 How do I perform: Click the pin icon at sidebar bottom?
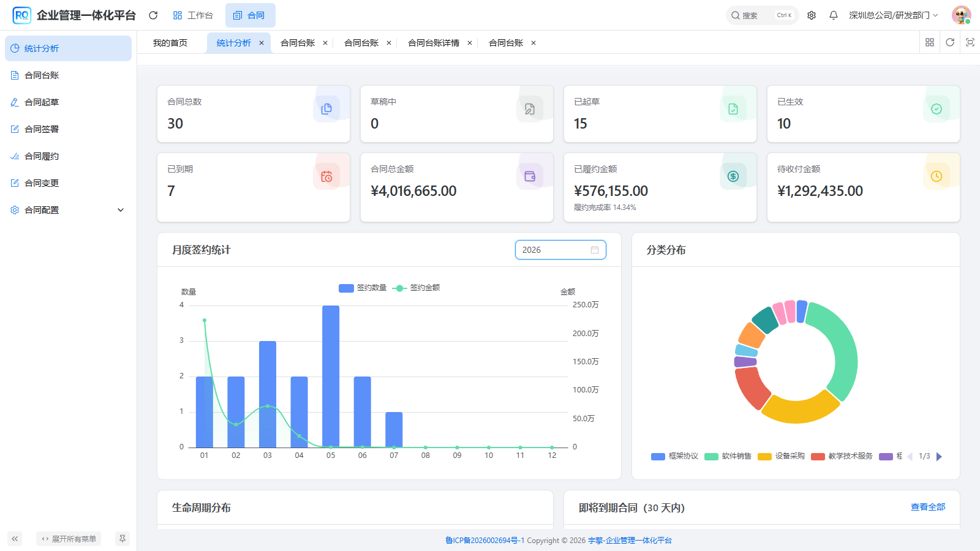tap(123, 539)
